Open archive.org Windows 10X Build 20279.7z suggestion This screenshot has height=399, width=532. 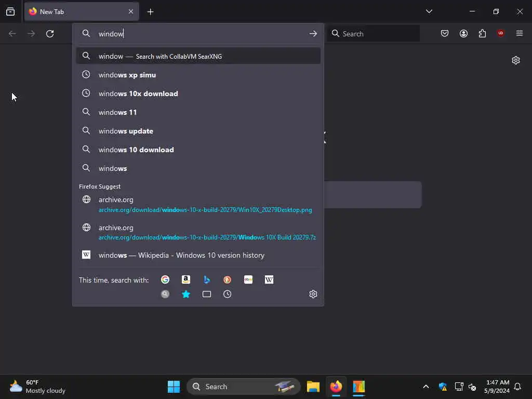pos(198,232)
